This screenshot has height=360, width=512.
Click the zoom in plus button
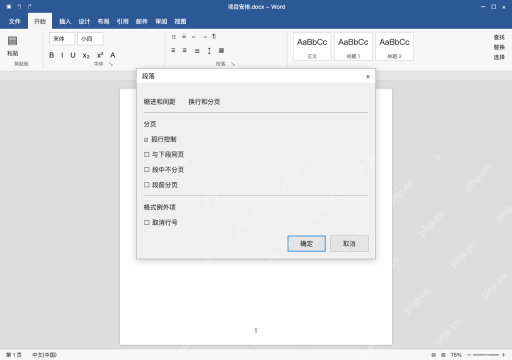tap(503, 355)
